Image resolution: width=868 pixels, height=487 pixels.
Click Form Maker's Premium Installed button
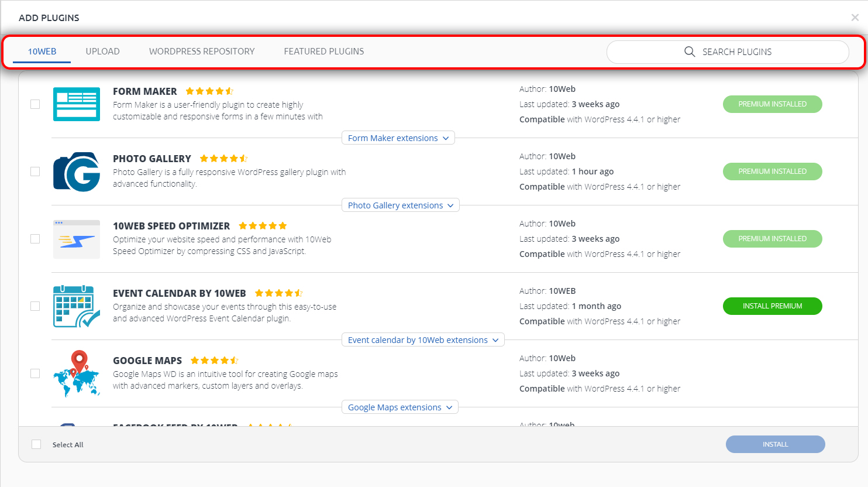tap(773, 104)
